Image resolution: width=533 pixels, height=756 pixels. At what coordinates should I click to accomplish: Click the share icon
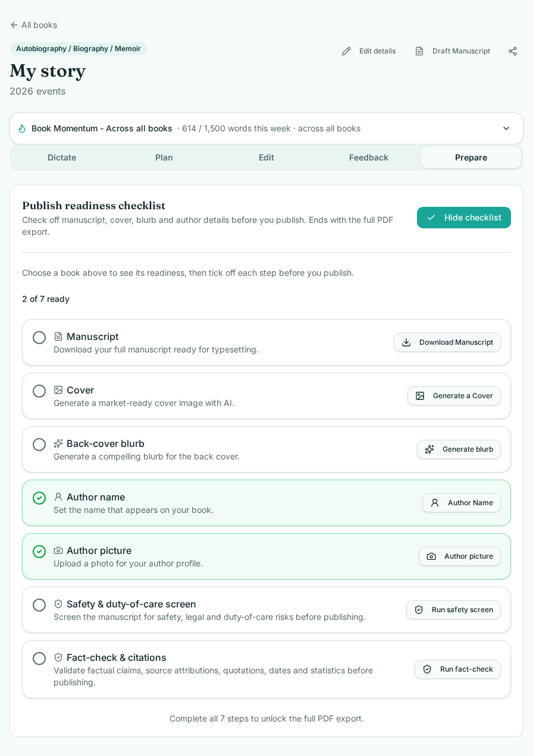click(x=513, y=51)
